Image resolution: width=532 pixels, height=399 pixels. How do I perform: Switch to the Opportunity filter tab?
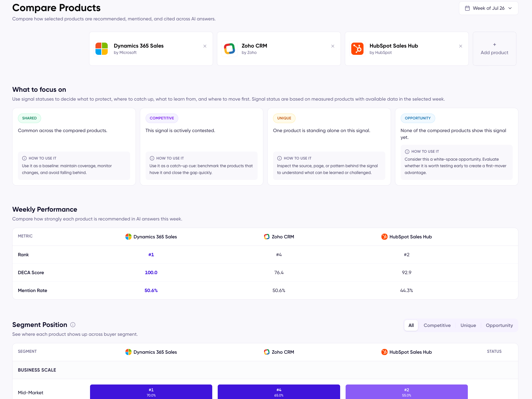pyautogui.click(x=499, y=325)
